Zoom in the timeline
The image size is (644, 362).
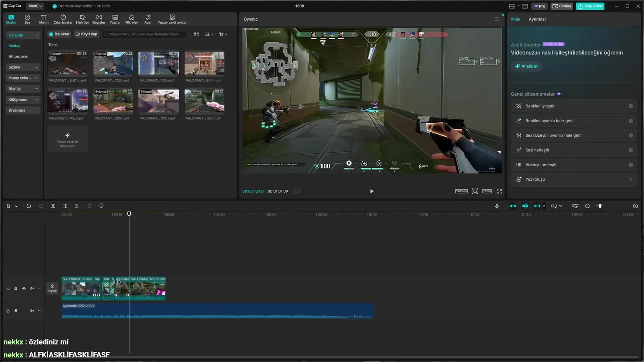coord(635,206)
